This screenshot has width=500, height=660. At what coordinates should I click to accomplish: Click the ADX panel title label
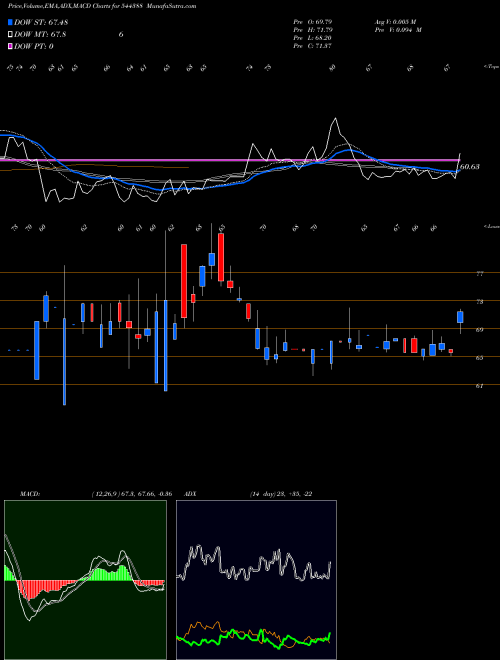click(x=191, y=494)
